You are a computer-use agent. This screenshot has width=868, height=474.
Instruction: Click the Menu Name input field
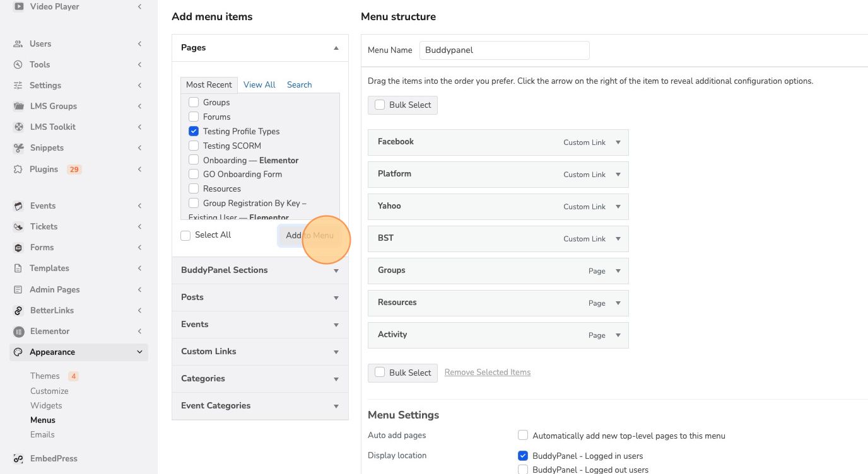pos(505,50)
